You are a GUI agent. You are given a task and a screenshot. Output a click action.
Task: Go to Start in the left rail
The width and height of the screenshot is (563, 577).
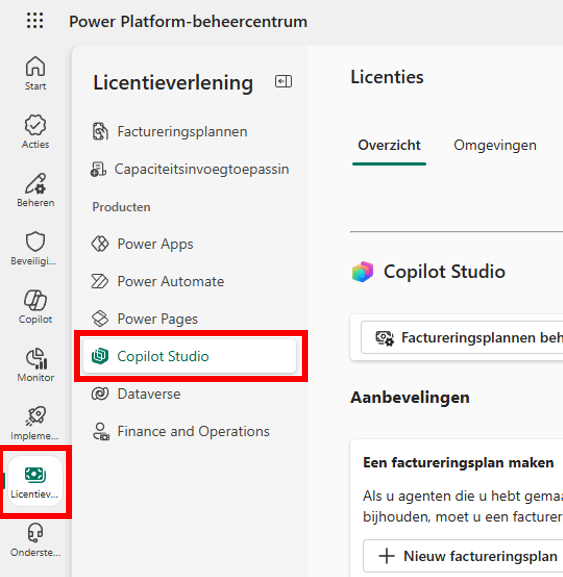pos(35,73)
